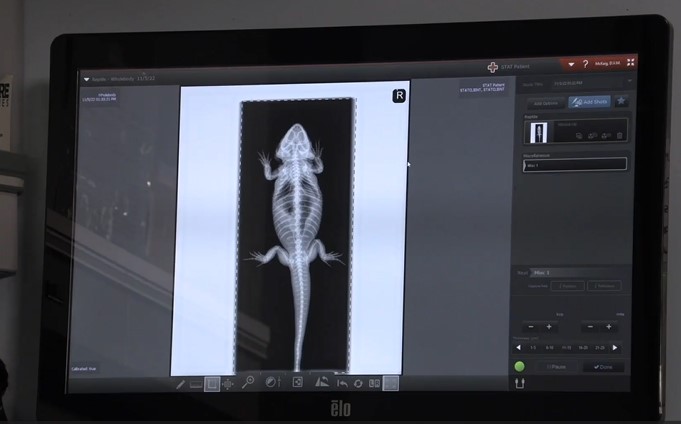Choose the ruler measurement tool
Screen dimensions: 681x424
[x=196, y=384]
